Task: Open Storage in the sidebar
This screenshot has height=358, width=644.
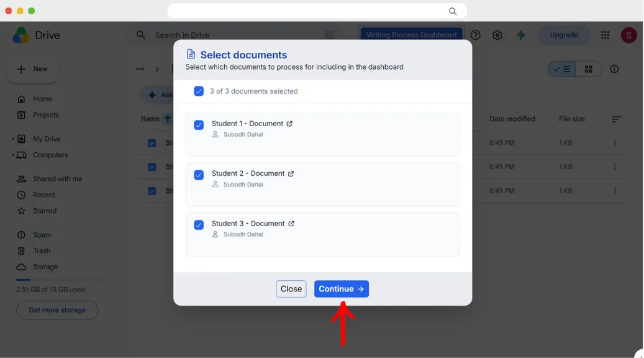Action: [x=45, y=267]
